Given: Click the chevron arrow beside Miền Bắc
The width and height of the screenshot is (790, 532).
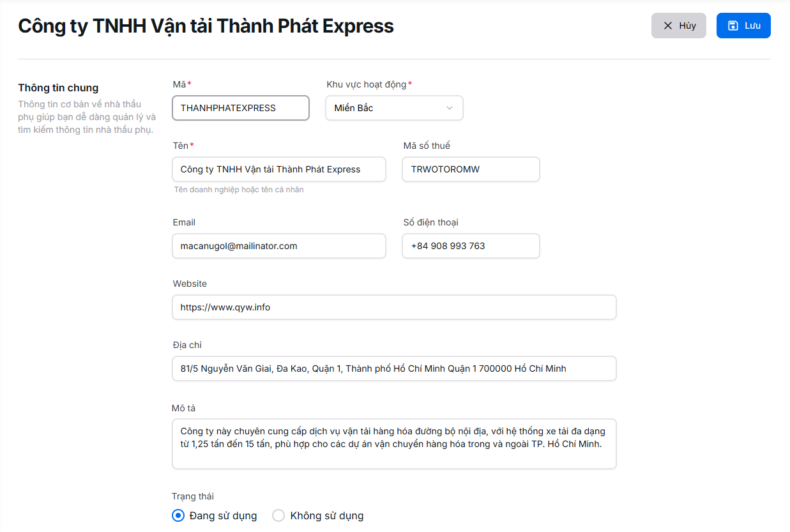Looking at the screenshot, I should tap(450, 108).
